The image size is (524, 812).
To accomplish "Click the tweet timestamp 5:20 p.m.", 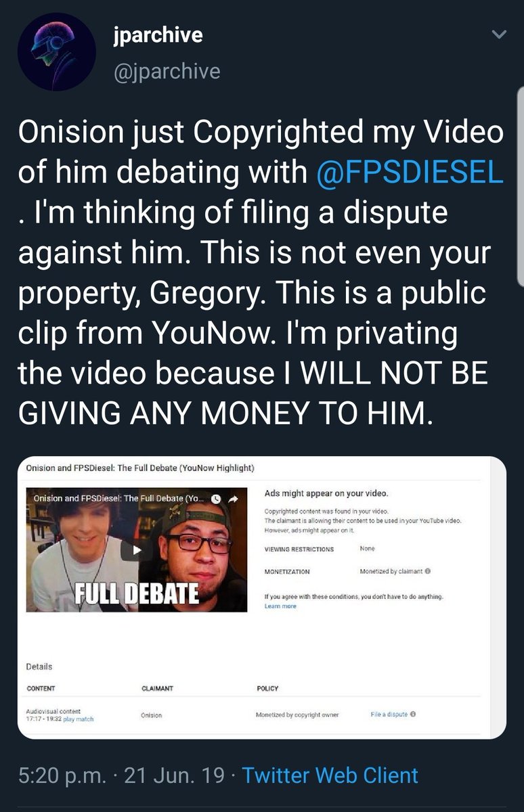I will click(62, 775).
